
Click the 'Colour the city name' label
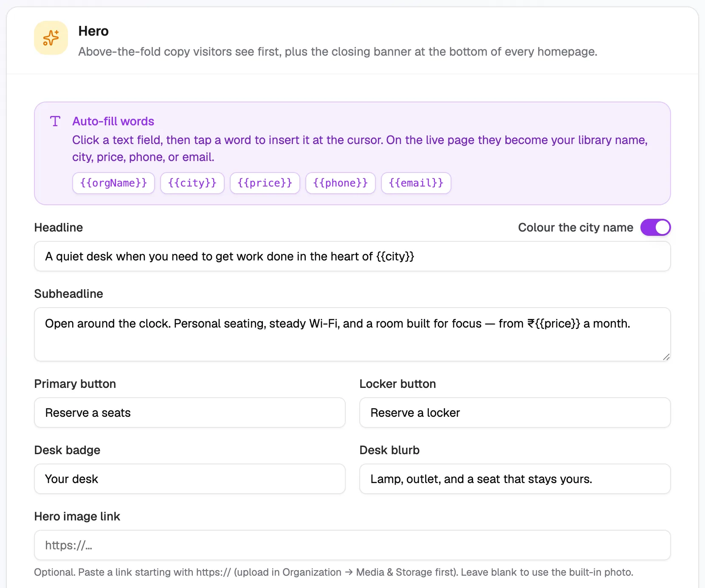point(575,227)
